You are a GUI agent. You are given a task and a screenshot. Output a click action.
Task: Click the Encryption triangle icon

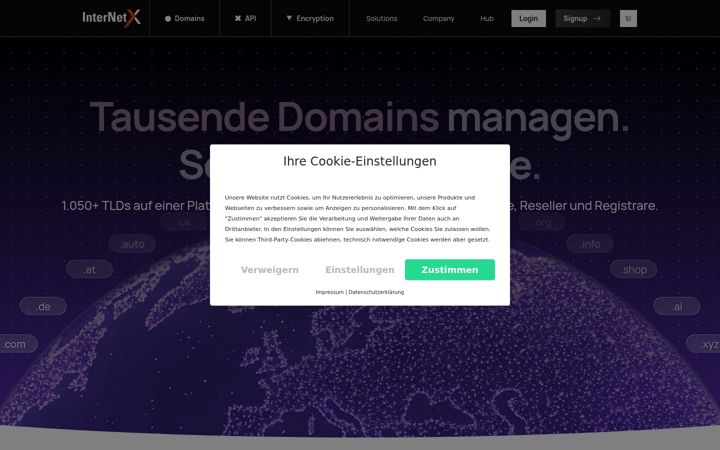pos(289,18)
